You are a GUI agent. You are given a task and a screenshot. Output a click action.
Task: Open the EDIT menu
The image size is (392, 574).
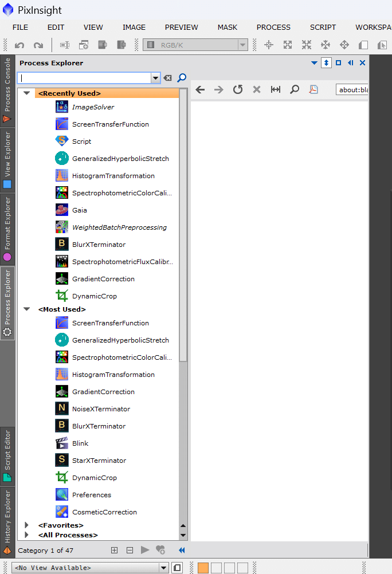[x=56, y=27]
